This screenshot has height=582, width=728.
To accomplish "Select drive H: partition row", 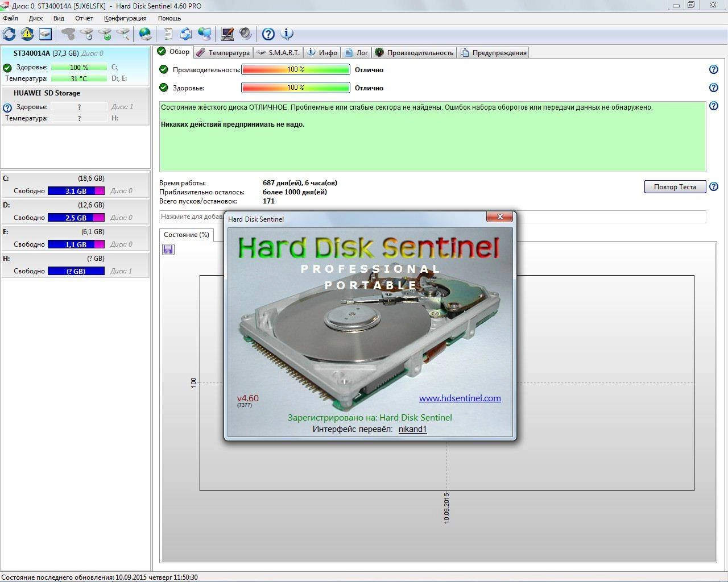I will [x=75, y=265].
